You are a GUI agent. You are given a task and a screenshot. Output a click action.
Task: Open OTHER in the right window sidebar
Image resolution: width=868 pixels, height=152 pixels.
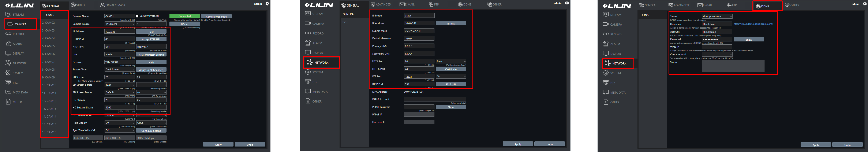[611, 103]
